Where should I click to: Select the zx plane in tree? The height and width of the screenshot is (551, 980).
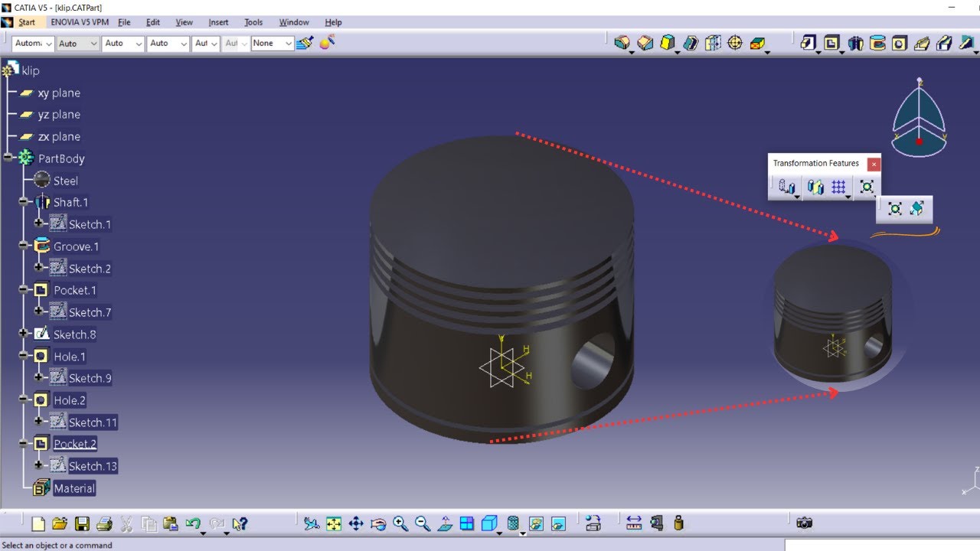pos(59,136)
